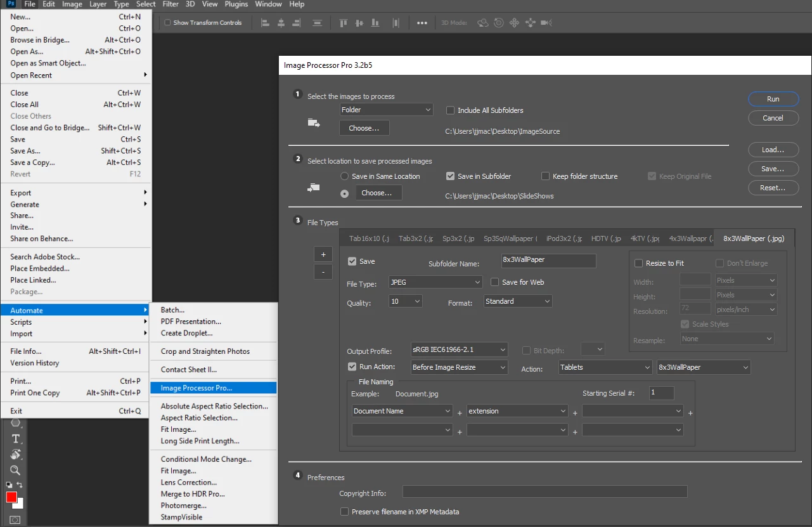Check Resize to Fit
Viewport: 812px width, 527px height.
[x=640, y=263]
